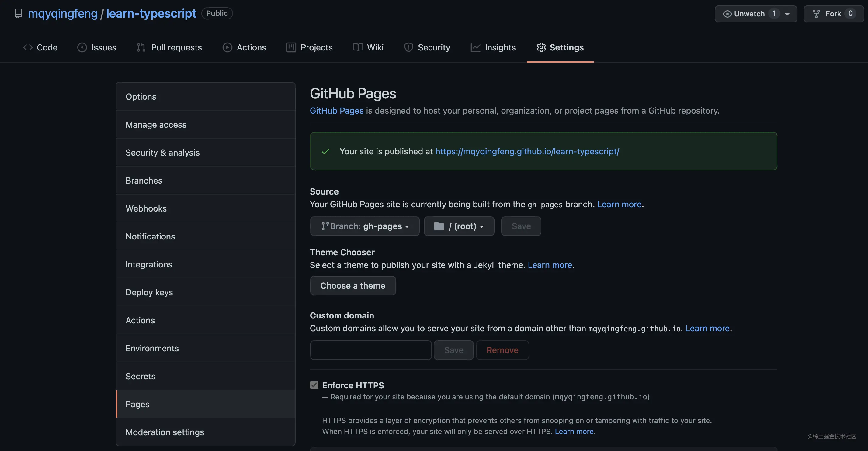Click the Security shield icon

pos(408,47)
